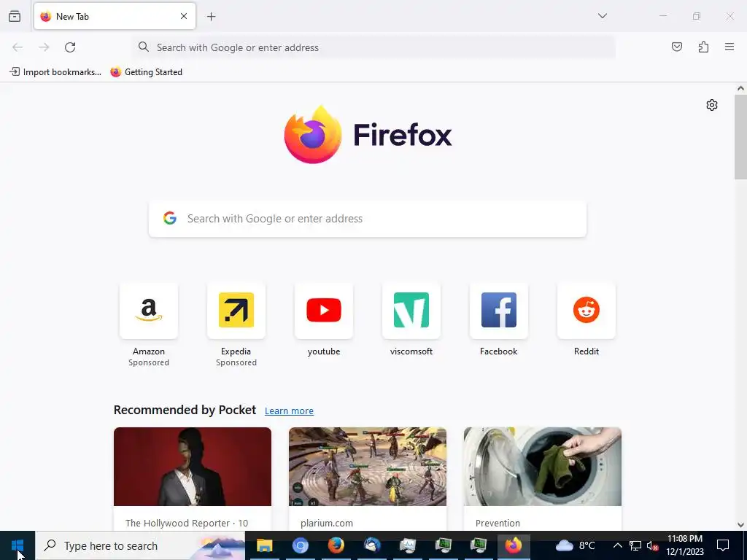Open Getting Started bookmark
Image resolution: width=747 pixels, height=560 pixels.
(146, 72)
